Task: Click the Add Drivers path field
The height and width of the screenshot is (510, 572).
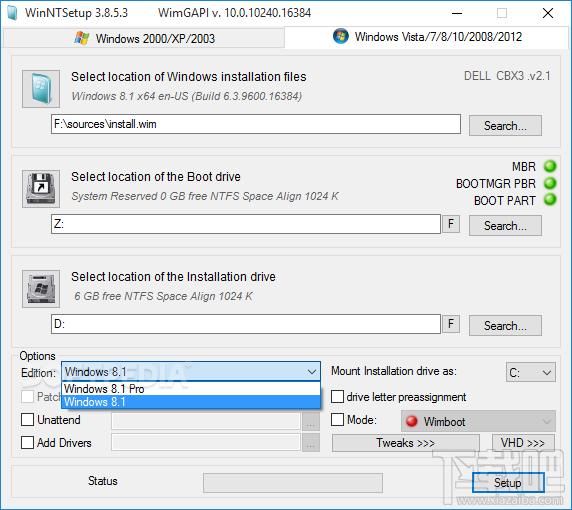Action: [x=206, y=443]
